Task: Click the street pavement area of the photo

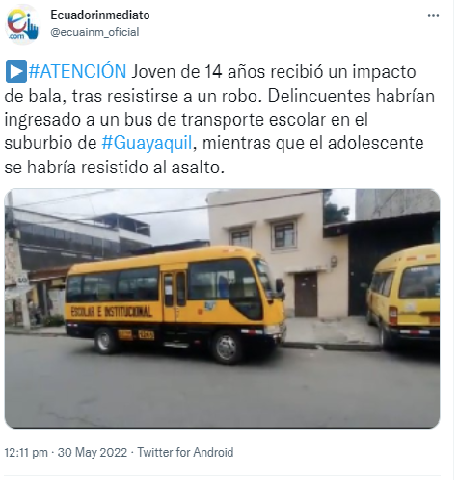Action: [x=222, y=388]
